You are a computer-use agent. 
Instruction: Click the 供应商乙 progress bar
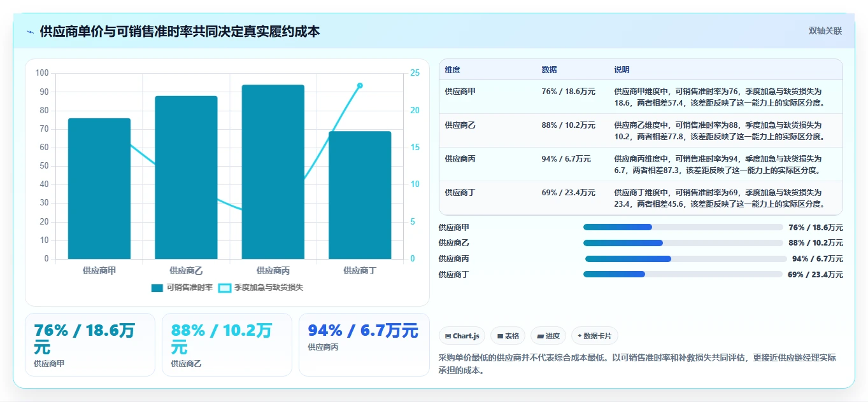(x=683, y=243)
